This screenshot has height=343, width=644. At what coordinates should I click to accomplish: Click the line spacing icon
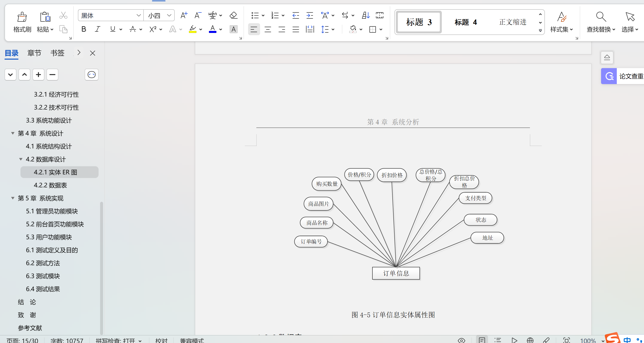click(x=325, y=29)
